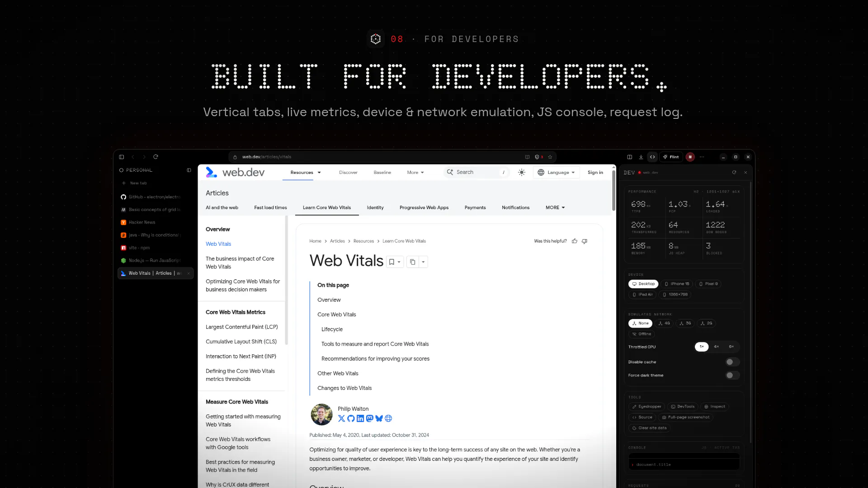The width and height of the screenshot is (868, 488).
Task: Open Largest Contentful Paint (LCP) link
Action: click(241, 327)
